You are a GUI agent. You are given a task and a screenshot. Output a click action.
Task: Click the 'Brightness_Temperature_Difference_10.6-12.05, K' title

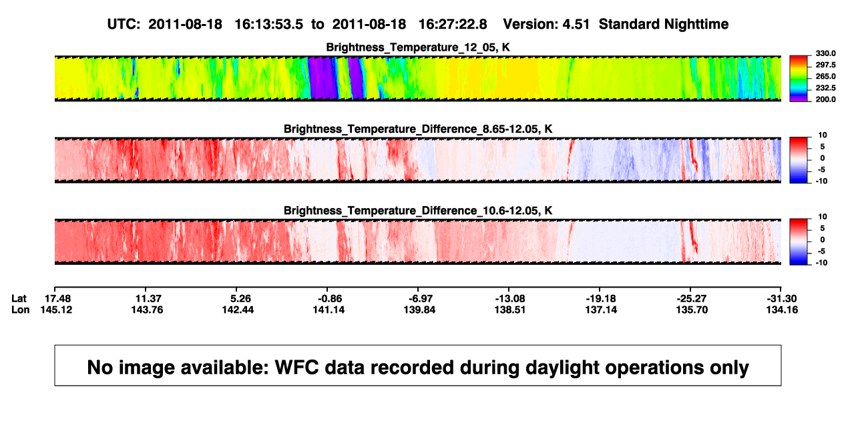418,211
